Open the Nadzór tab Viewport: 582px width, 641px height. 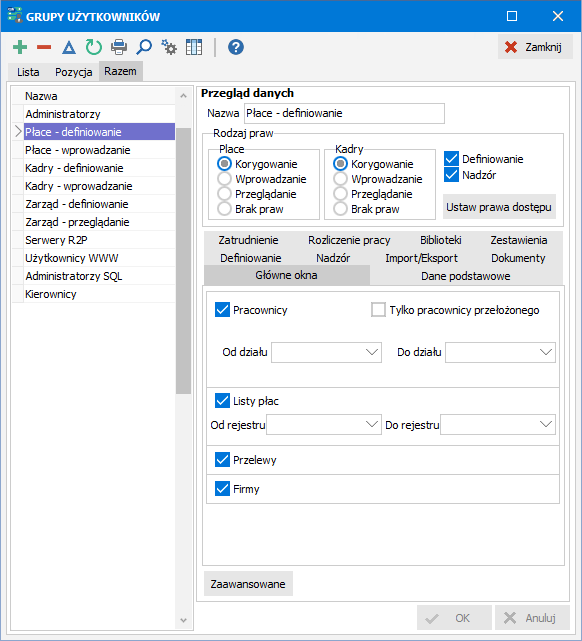(x=333, y=258)
